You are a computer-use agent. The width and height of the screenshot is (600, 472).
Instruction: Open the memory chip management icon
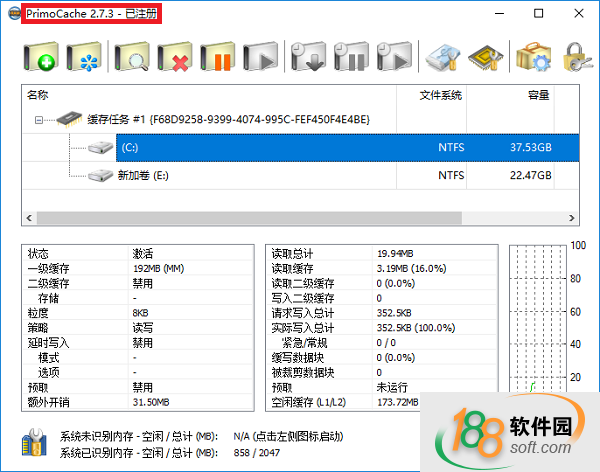486,56
